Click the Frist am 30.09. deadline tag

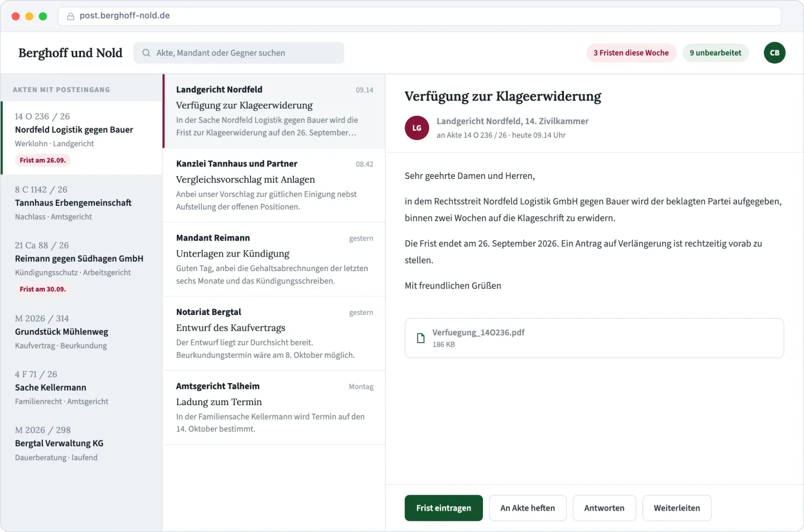(42, 289)
